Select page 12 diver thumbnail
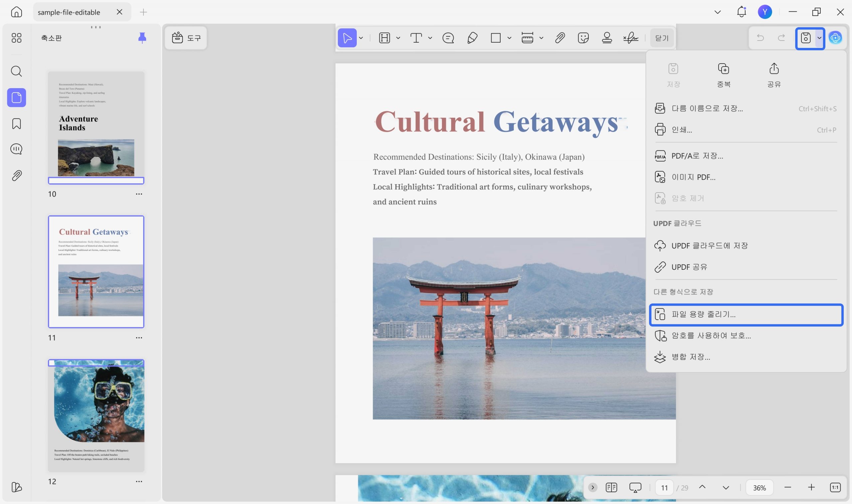852x504 pixels. pyautogui.click(x=96, y=416)
